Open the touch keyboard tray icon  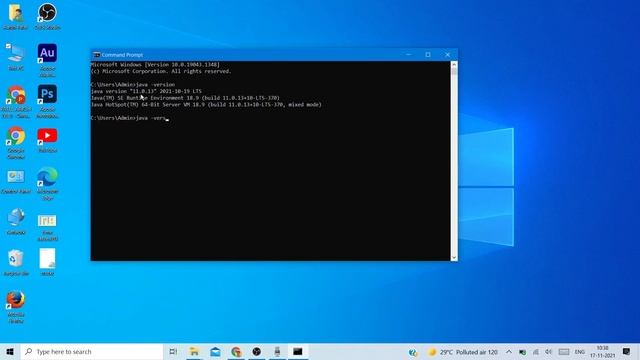564,352
